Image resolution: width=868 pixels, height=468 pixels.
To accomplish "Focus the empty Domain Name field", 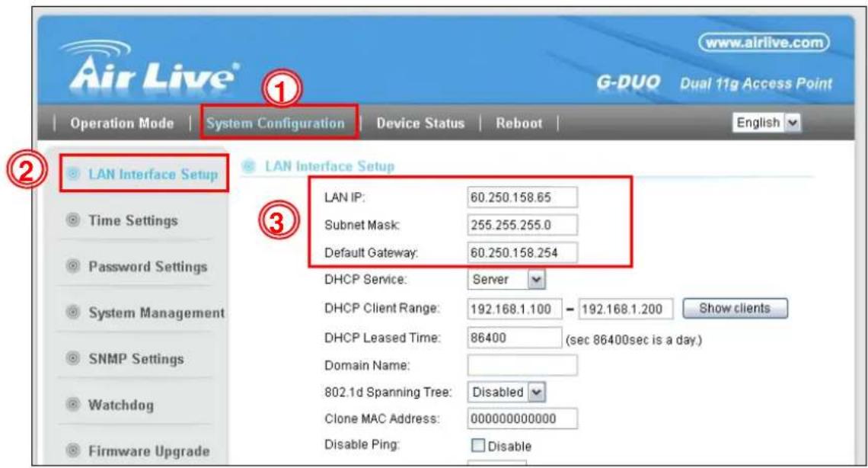I will click(522, 365).
